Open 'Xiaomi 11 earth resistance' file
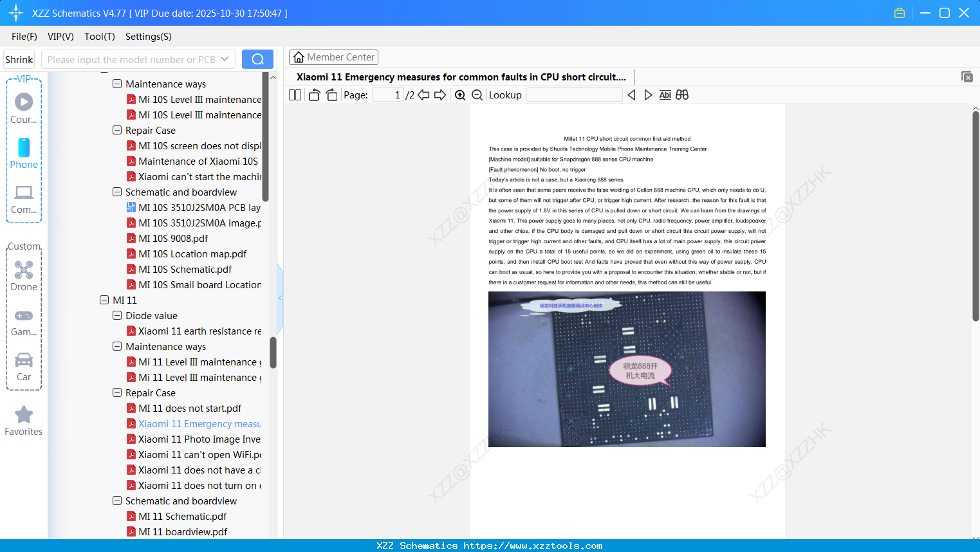The height and width of the screenshot is (552, 980). pyautogui.click(x=194, y=331)
